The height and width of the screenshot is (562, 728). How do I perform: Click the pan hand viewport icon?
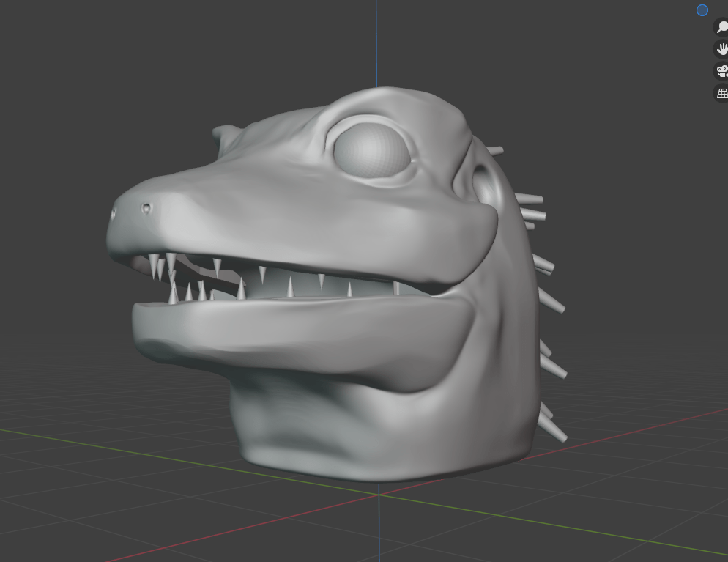[721, 49]
